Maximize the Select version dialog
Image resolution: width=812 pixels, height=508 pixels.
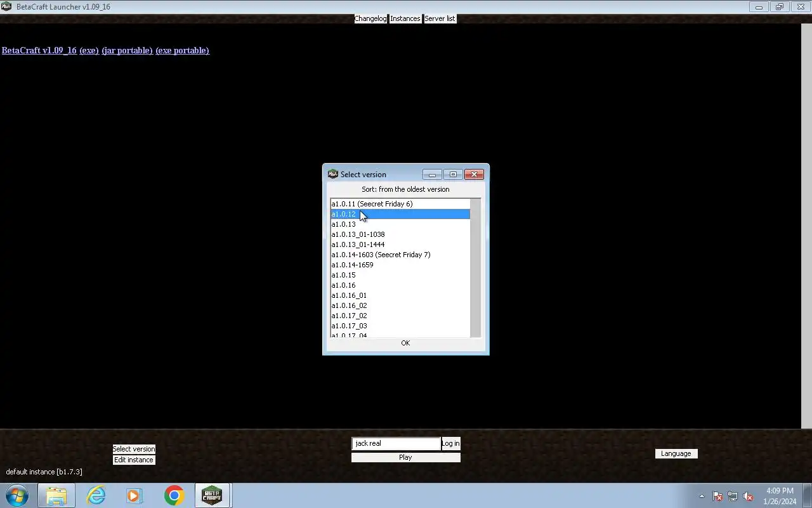[x=453, y=174]
